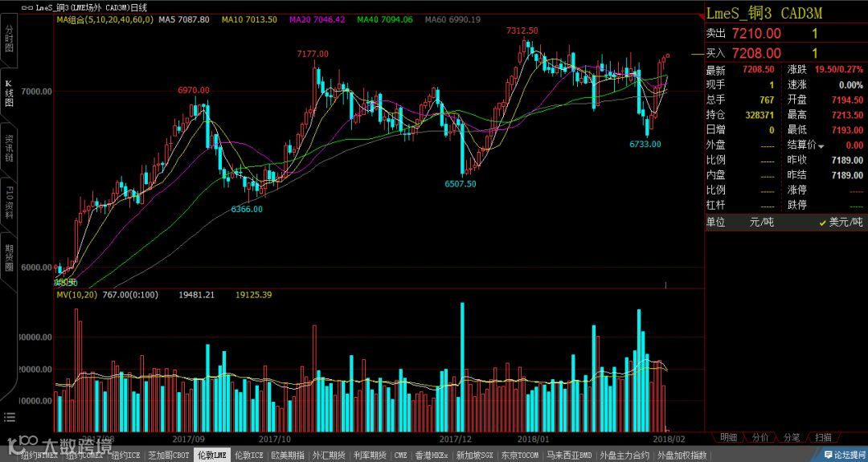This screenshot has height=462, width=868.
Task: Switch to 香港HKEx market tab
Action: pyautogui.click(x=431, y=456)
